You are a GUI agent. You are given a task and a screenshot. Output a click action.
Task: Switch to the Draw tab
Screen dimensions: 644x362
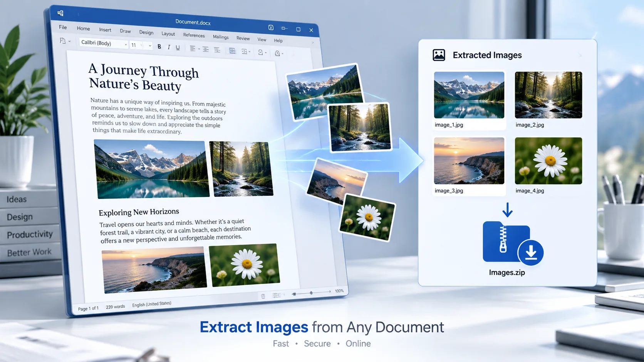(125, 31)
